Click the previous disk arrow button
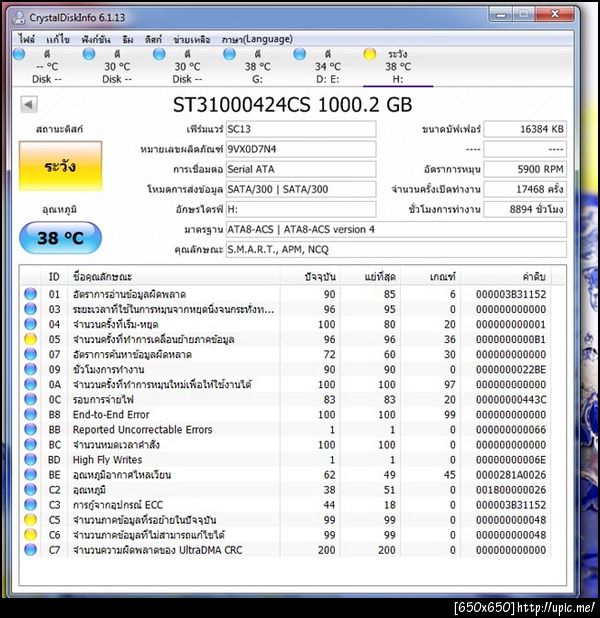600x618 pixels. [x=29, y=105]
